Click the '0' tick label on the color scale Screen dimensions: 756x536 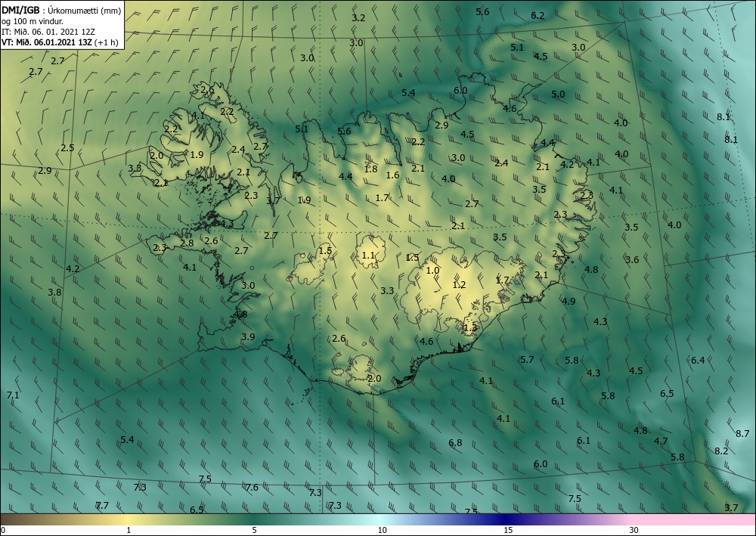3,530
